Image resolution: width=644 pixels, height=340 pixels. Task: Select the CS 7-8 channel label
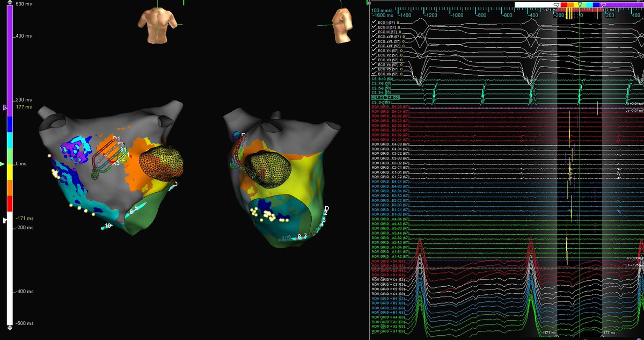click(x=381, y=84)
